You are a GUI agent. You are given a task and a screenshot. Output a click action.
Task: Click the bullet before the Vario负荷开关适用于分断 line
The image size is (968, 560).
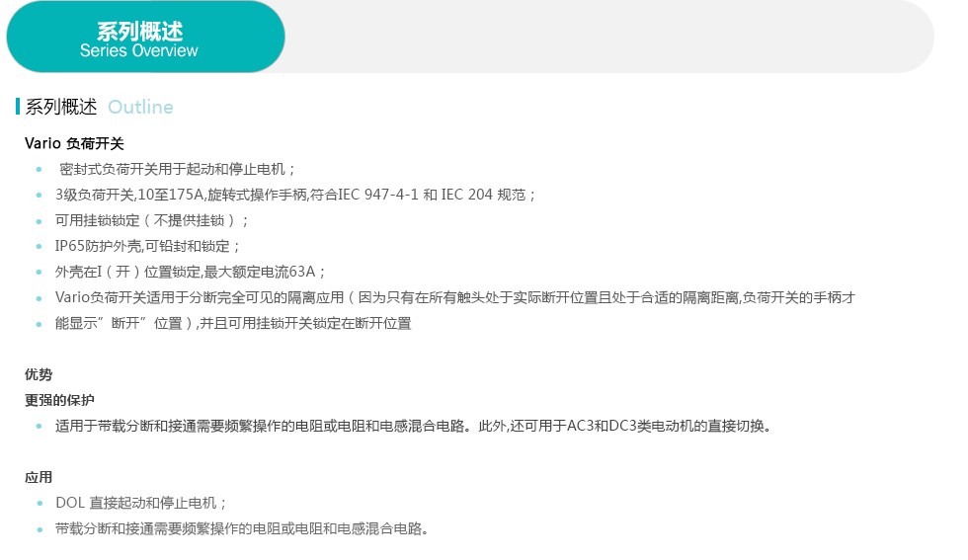pos(39,298)
